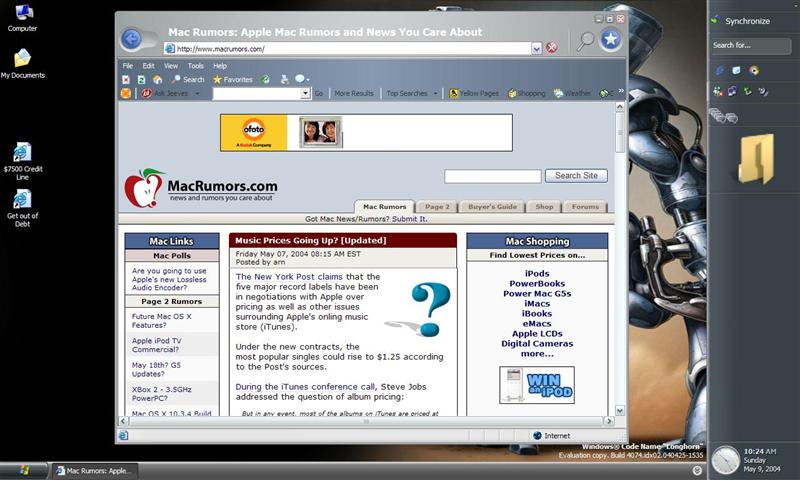This screenshot has height=480, width=800.
Task: Click the Stop page toolbar icon
Action: pyautogui.click(x=126, y=80)
